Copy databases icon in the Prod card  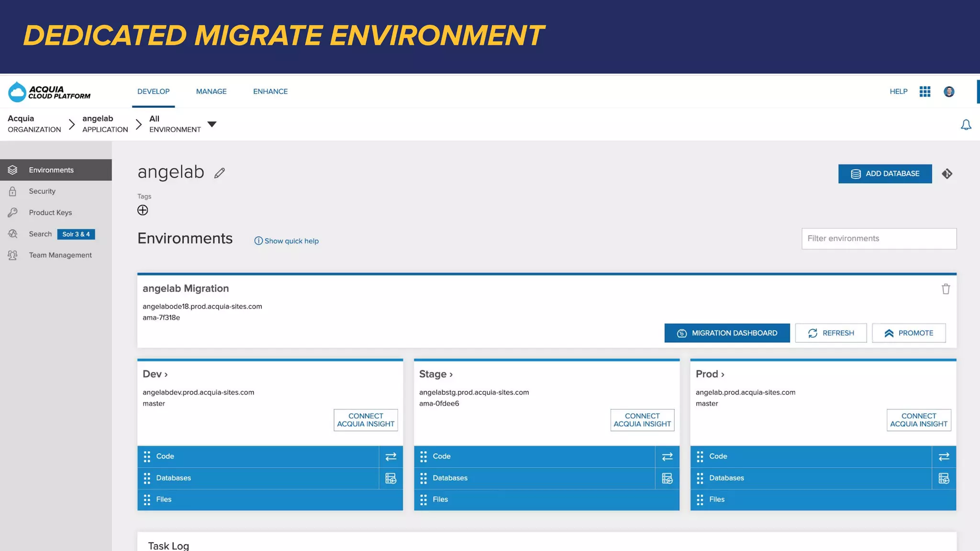tap(944, 478)
